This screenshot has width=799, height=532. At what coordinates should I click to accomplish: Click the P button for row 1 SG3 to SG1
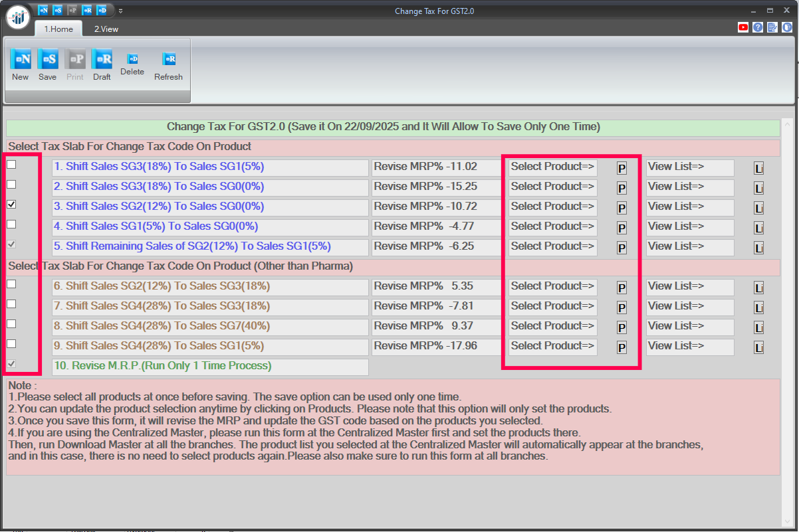pyautogui.click(x=622, y=169)
